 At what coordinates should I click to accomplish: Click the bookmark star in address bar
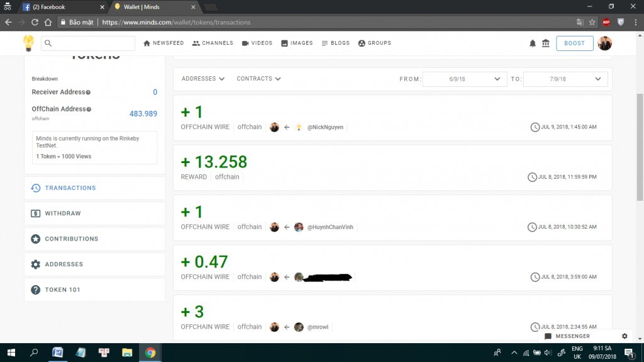tap(592, 22)
